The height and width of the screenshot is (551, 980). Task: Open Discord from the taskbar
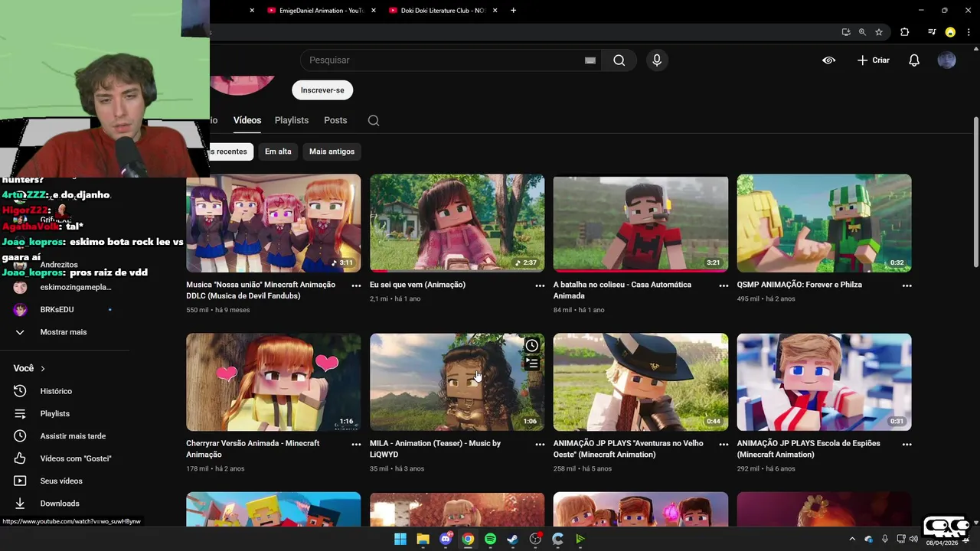pyautogui.click(x=446, y=540)
